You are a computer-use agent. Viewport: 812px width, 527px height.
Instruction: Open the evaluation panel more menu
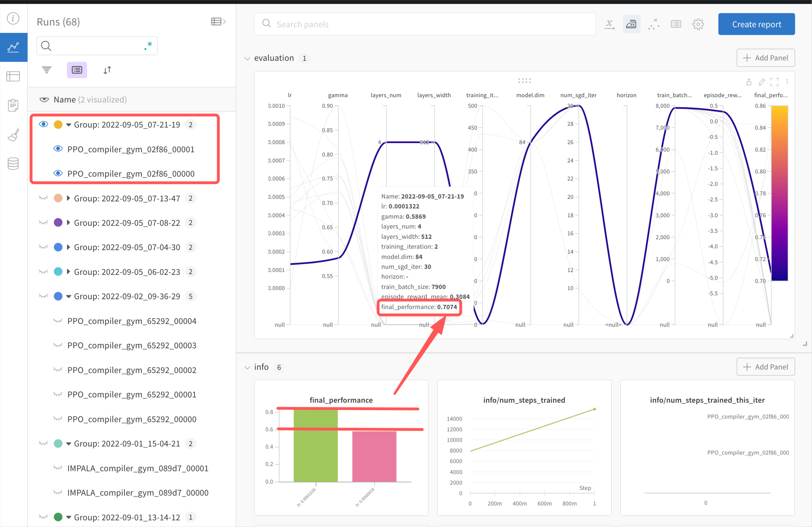tap(787, 82)
